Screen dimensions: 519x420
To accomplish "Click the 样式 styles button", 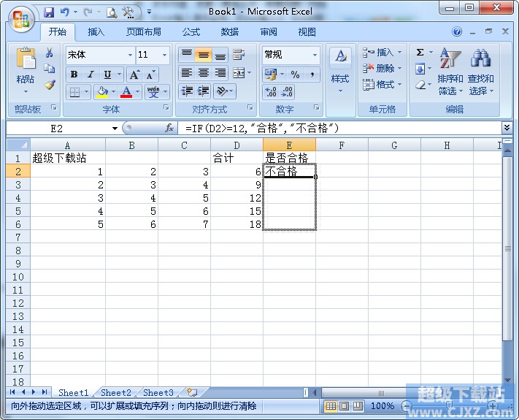I will (340, 70).
